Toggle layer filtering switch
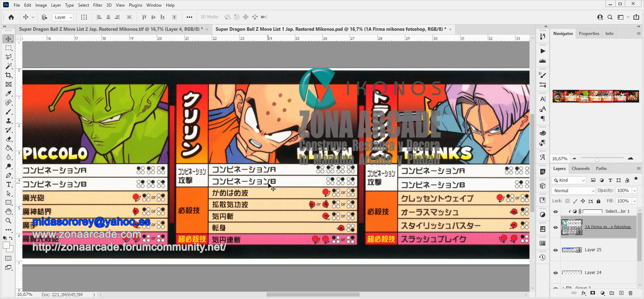 point(636,180)
